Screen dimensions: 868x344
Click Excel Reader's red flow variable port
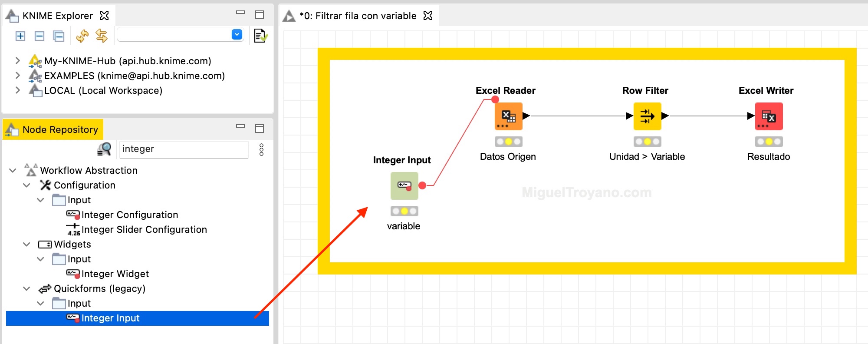pos(495,99)
